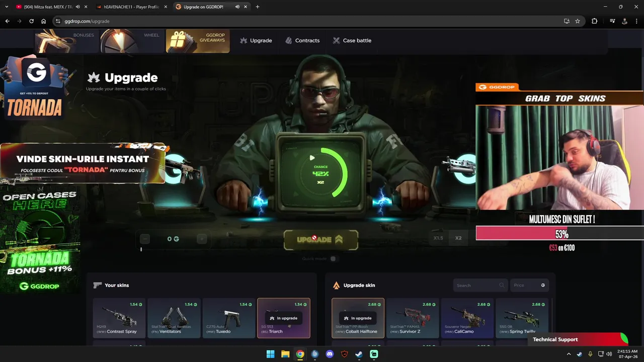Screen dimensions: 644x362
Task: Click the chance 42% circular gauge
Action: (x=321, y=173)
